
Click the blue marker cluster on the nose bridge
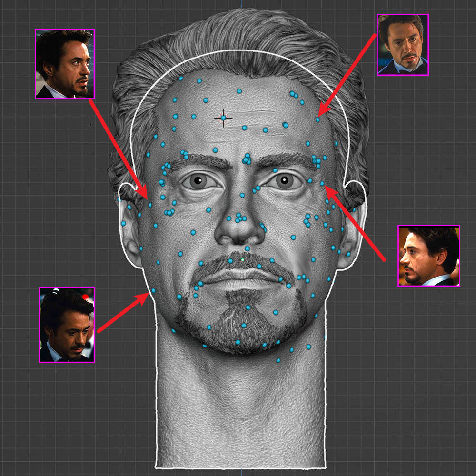click(x=239, y=218)
